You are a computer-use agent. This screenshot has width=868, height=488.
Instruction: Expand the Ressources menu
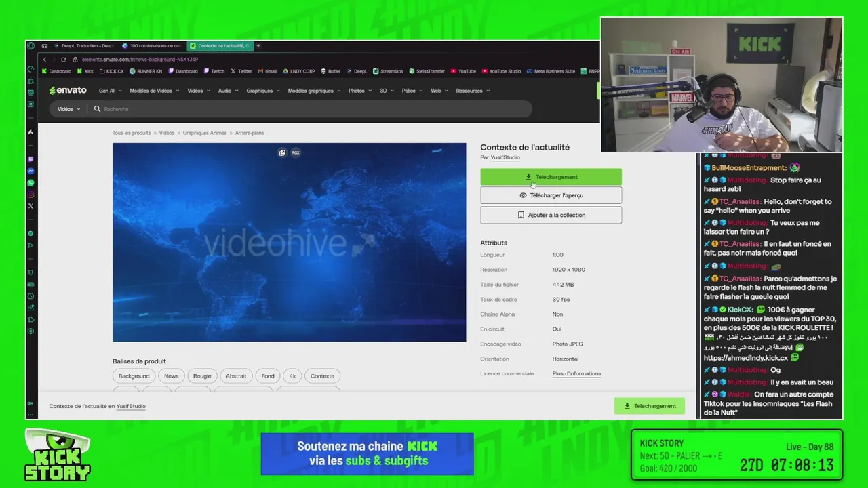[x=472, y=91]
